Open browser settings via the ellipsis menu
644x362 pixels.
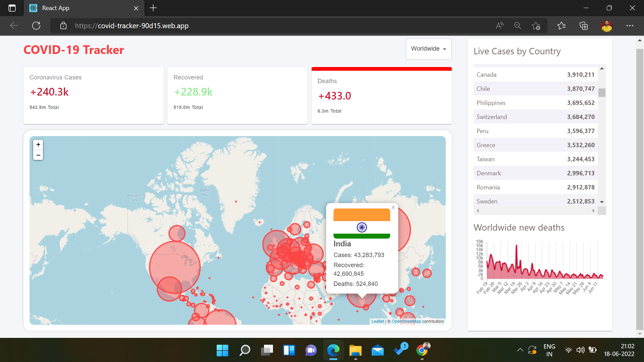click(630, 25)
